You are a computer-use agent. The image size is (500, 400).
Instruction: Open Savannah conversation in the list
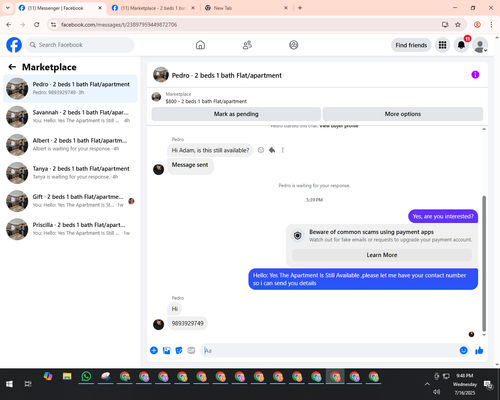[x=70, y=117]
